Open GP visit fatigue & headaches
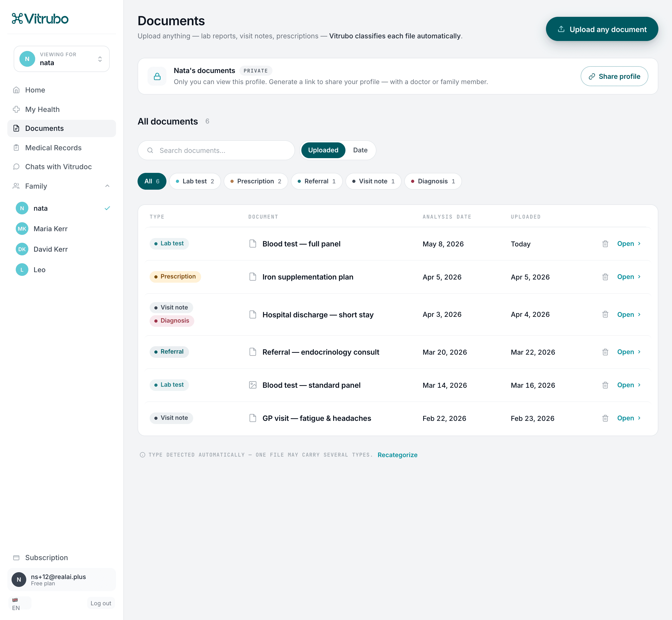The width and height of the screenshot is (672, 620). pyautogui.click(x=629, y=418)
